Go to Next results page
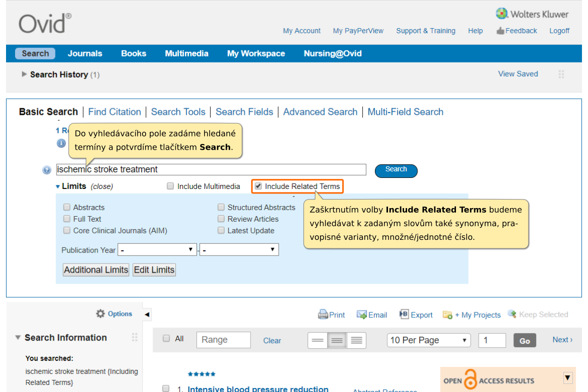The width and height of the screenshot is (588, 392). [562, 340]
